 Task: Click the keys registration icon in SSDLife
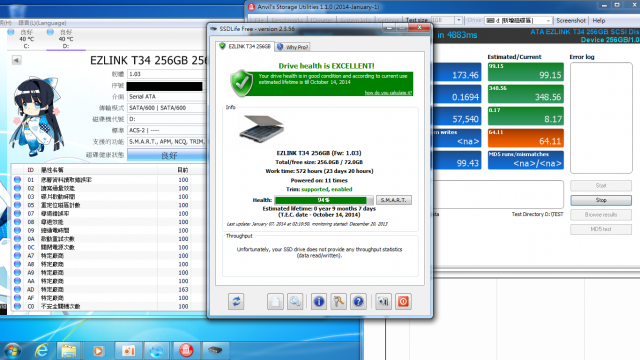tap(338, 302)
